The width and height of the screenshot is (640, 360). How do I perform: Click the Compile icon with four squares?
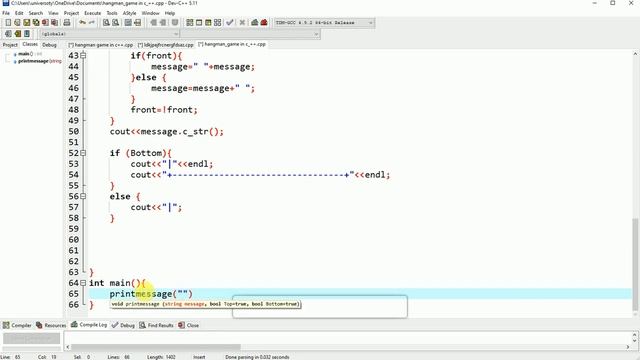[x=190, y=23]
